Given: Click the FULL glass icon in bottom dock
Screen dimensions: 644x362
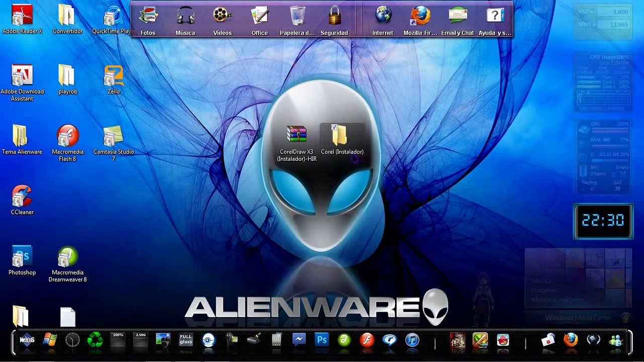Looking at the screenshot, I should click(x=186, y=340).
